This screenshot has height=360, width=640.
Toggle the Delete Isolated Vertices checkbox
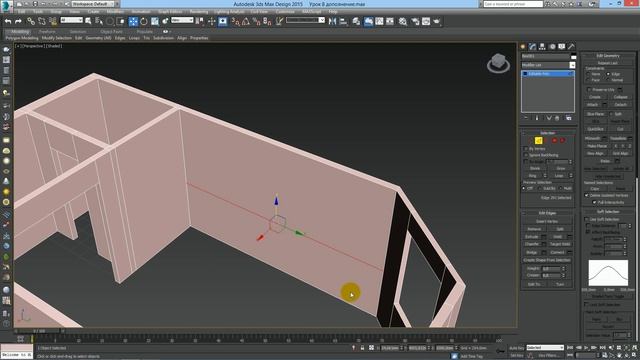click(587, 196)
